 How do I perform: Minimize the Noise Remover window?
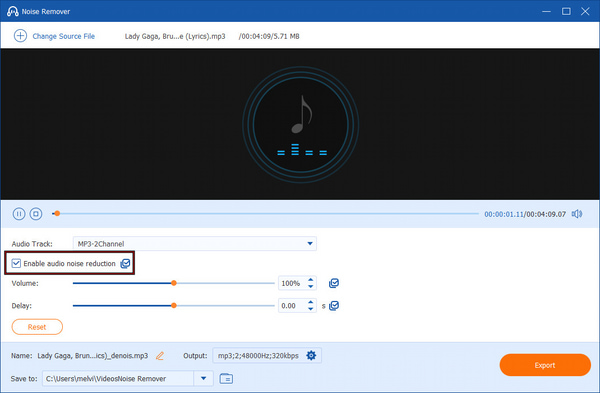[x=546, y=11]
